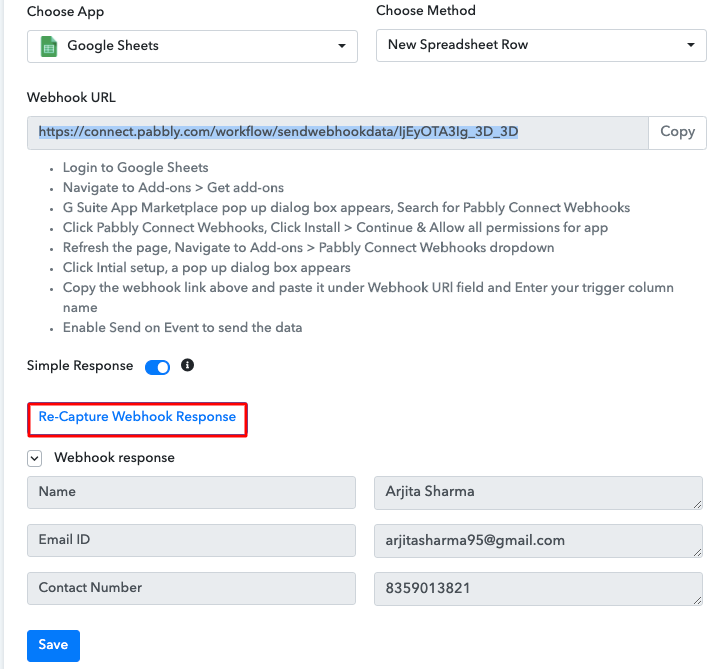Click the 'Login to Google Sheets' instruction
This screenshot has height=669, width=726.
(136, 168)
